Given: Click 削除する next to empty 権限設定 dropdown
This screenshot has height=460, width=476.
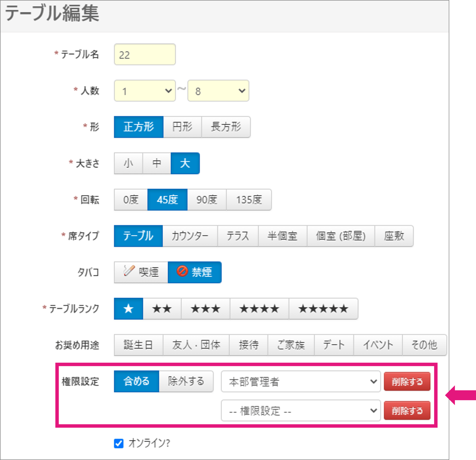Looking at the screenshot, I should click(407, 410).
